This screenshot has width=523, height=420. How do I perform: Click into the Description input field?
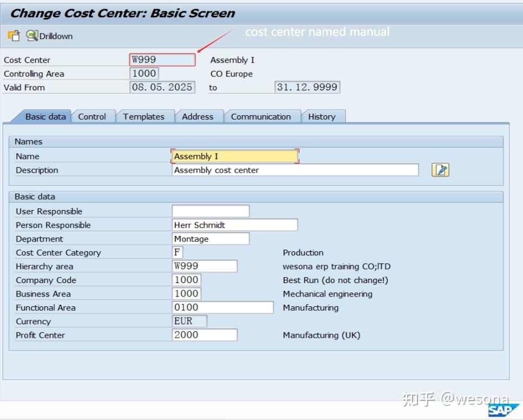295,170
